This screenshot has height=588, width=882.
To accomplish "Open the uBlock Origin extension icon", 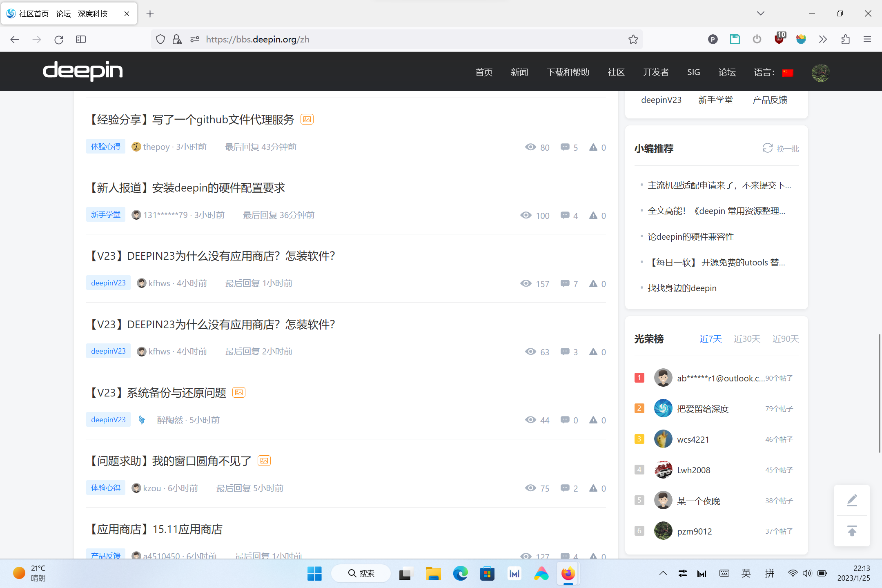I will 779,39.
